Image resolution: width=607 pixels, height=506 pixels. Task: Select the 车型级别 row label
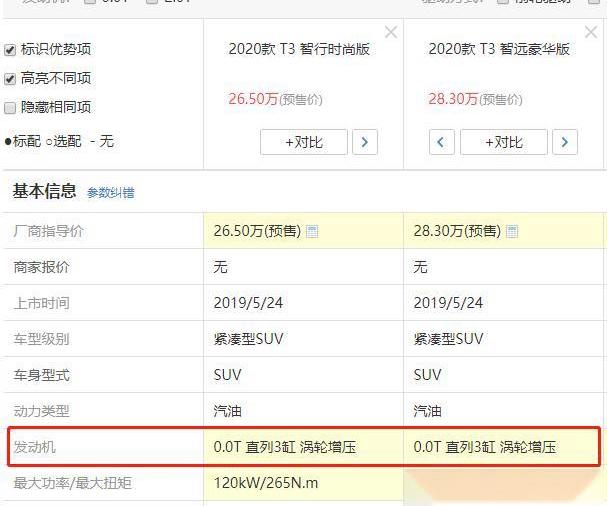point(41,339)
